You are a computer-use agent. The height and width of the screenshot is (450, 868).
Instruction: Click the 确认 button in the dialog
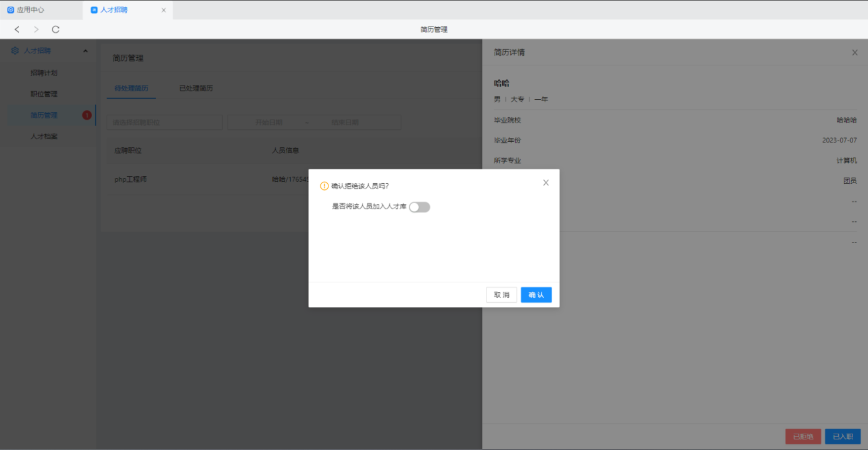[536, 295]
